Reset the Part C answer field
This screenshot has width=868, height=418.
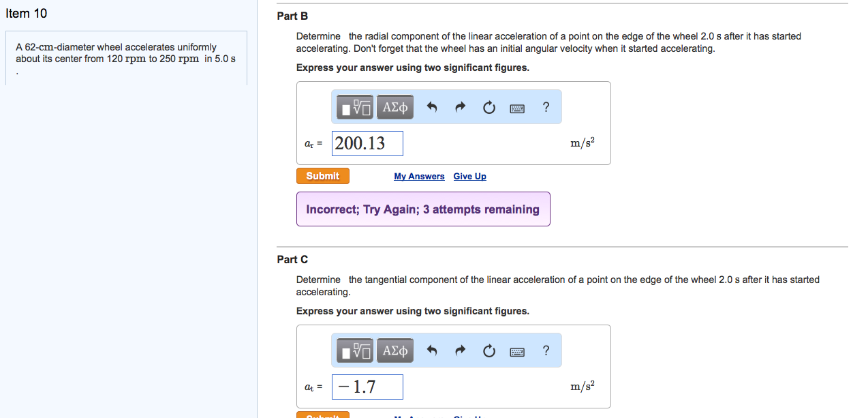click(489, 350)
